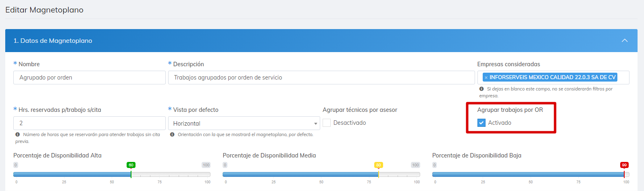Click the Empresas consideradas selection box
Image resolution: width=644 pixels, height=191 pixels.
pyautogui.click(x=623, y=78)
